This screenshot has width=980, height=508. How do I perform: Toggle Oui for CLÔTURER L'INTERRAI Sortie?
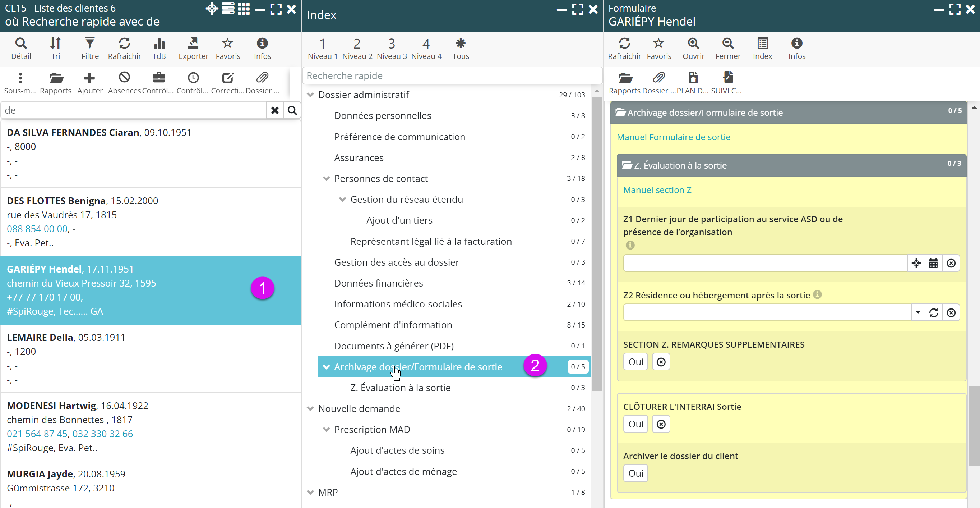tap(635, 424)
